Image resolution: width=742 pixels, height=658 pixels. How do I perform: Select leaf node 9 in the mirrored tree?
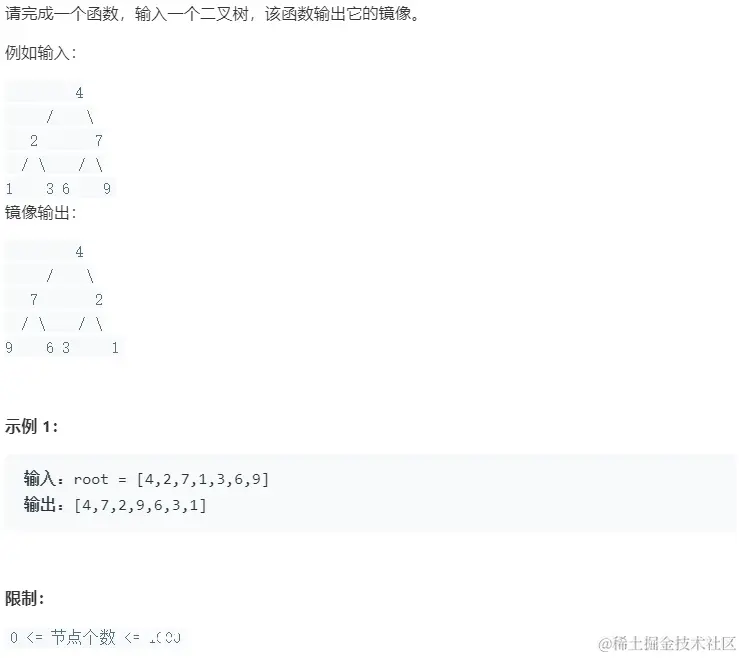(9, 348)
